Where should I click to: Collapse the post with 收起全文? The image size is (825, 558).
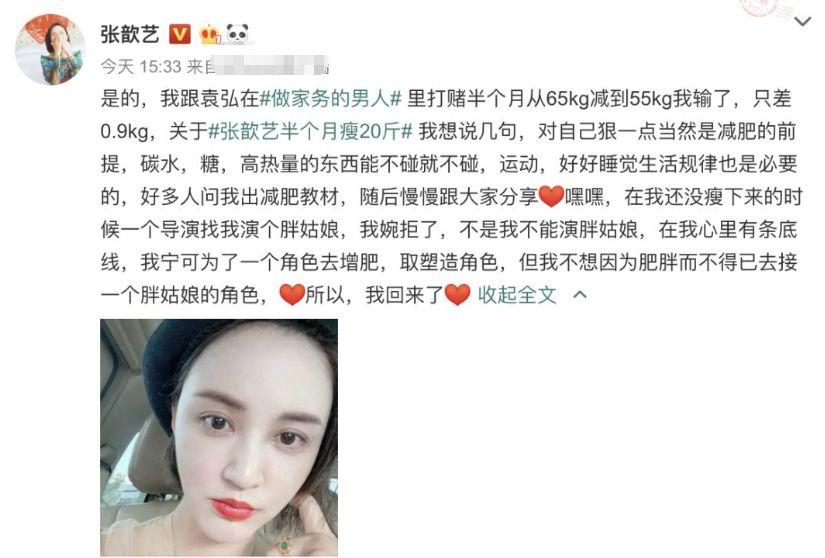[517, 295]
